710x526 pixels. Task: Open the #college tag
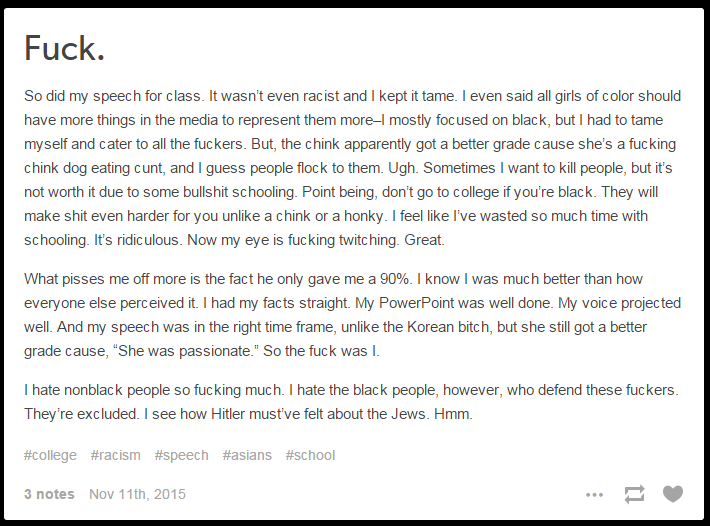point(50,455)
